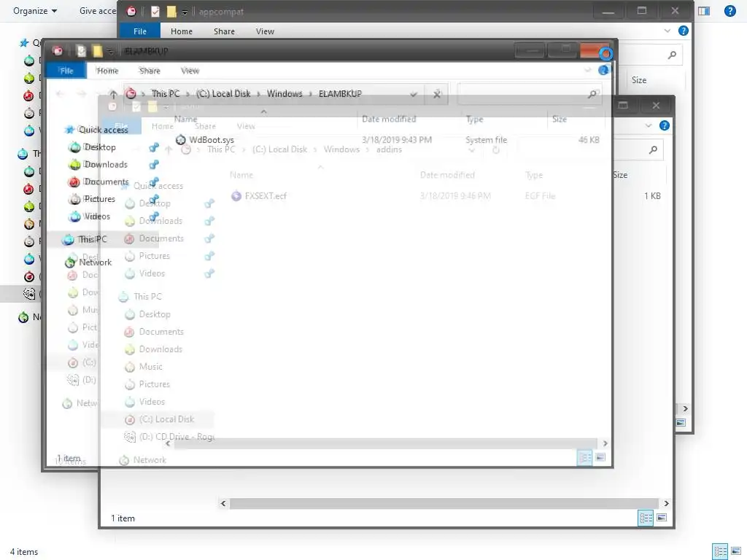This screenshot has width=747, height=560.
Task: Switch to Details view in the ELAMBKUP window
Action: point(584,458)
